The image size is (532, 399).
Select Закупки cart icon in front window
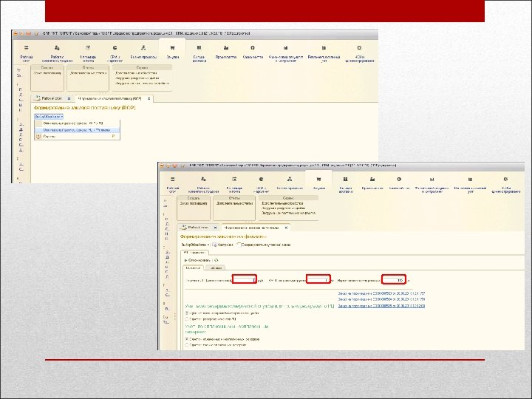point(318,179)
